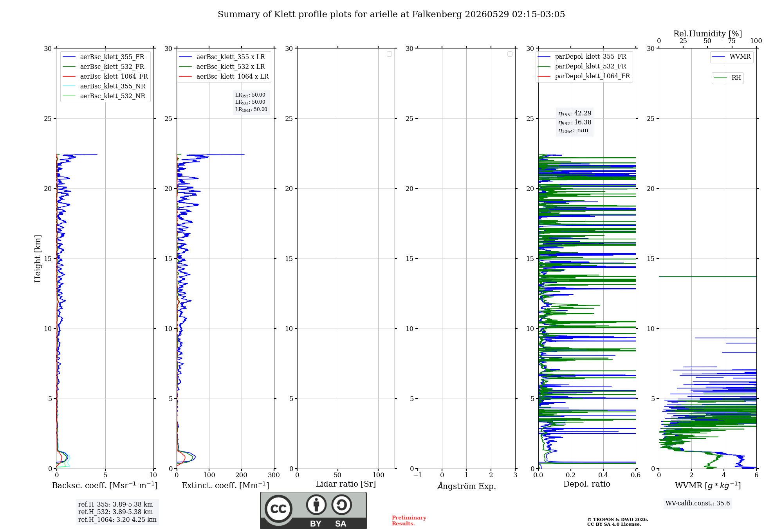Click the SA share-alike circular arrow icon
Image resolution: width=783 pixels, height=532 pixels.
tap(341, 505)
